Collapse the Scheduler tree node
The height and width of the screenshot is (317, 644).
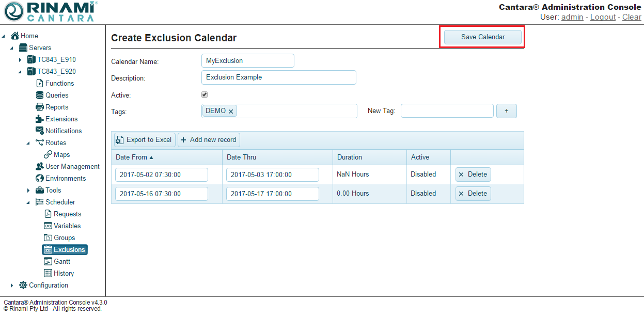(28, 202)
